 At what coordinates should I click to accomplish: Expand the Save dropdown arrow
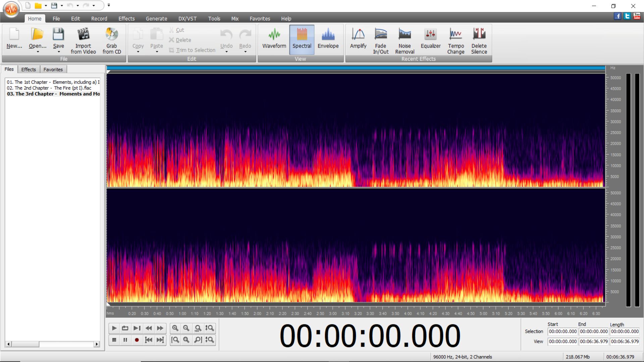pos(58,52)
